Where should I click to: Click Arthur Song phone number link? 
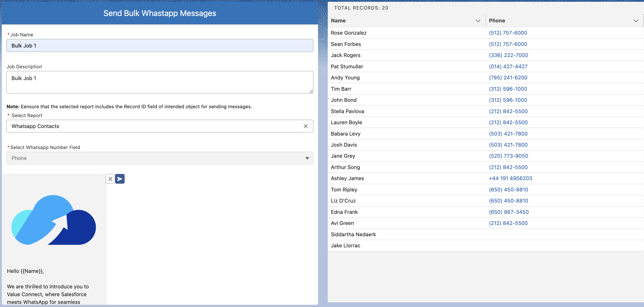[508, 167]
